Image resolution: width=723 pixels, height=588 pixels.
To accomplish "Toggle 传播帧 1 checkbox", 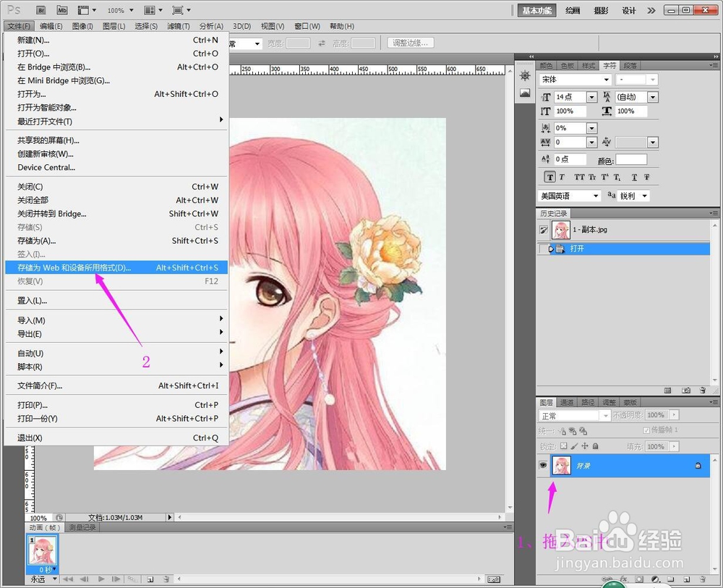I will [646, 430].
